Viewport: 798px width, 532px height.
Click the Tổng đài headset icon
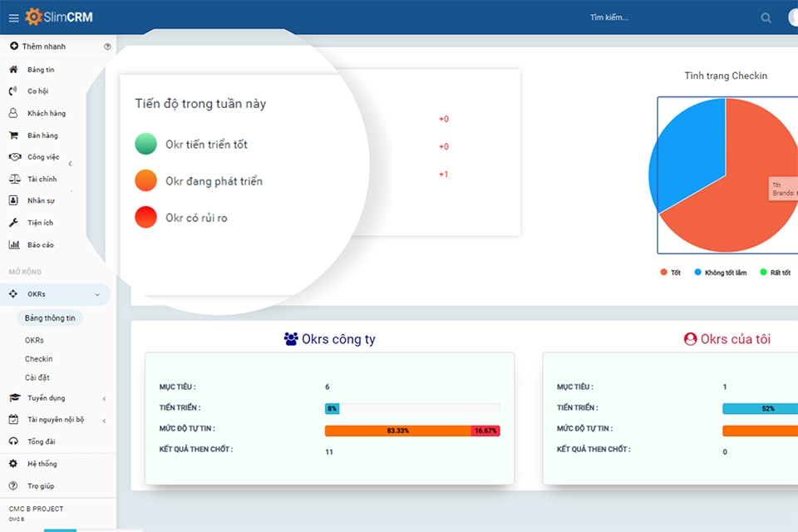[x=13, y=441]
